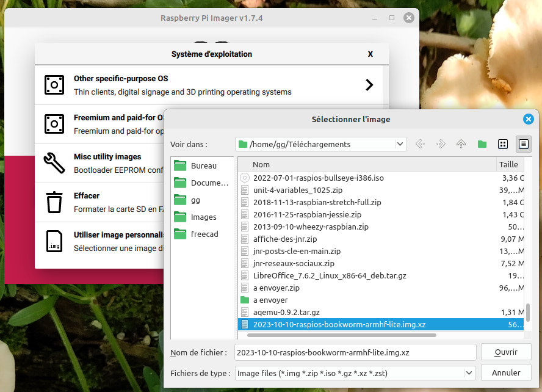Image resolution: width=542 pixels, height=392 pixels.
Task: Select affiche-des-jnr.zip
Action: (285, 239)
